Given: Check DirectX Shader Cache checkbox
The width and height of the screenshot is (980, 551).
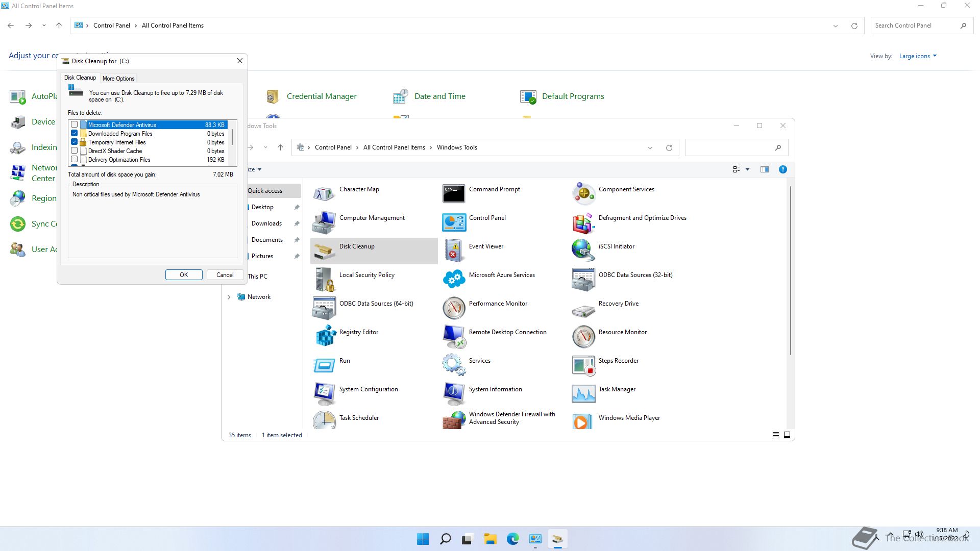Looking at the screenshot, I should (x=75, y=151).
